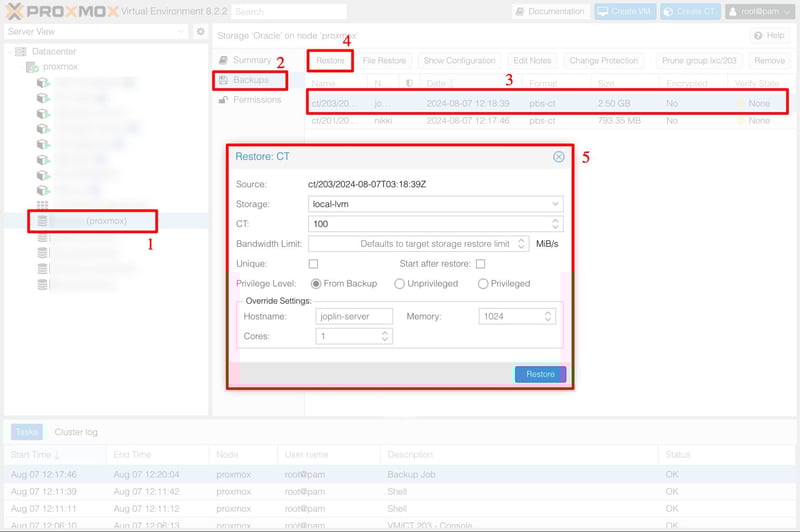Check the Start after restore box

pos(480,264)
